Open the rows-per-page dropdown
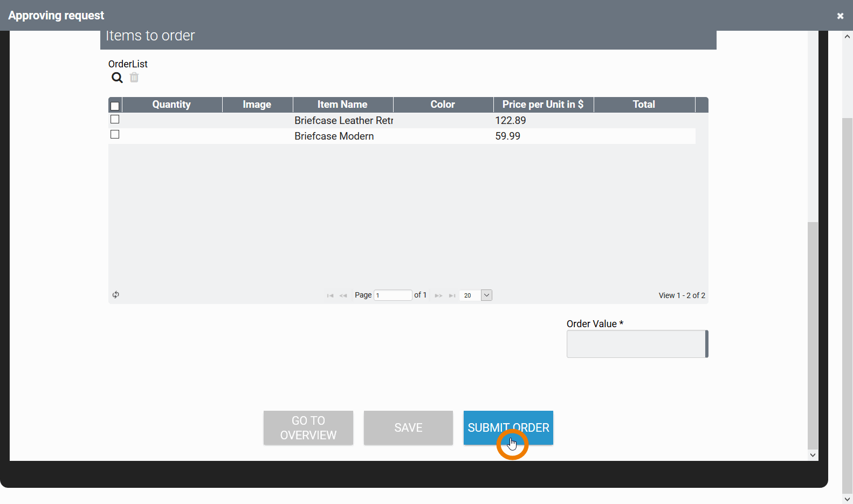Screen dimensions: 853x504 486,295
